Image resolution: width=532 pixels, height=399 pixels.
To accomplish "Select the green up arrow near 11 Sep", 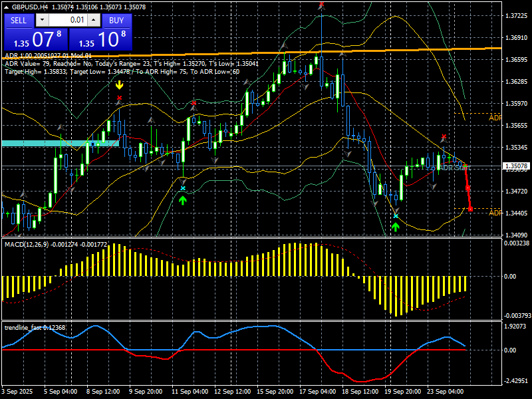I will click(x=182, y=200).
